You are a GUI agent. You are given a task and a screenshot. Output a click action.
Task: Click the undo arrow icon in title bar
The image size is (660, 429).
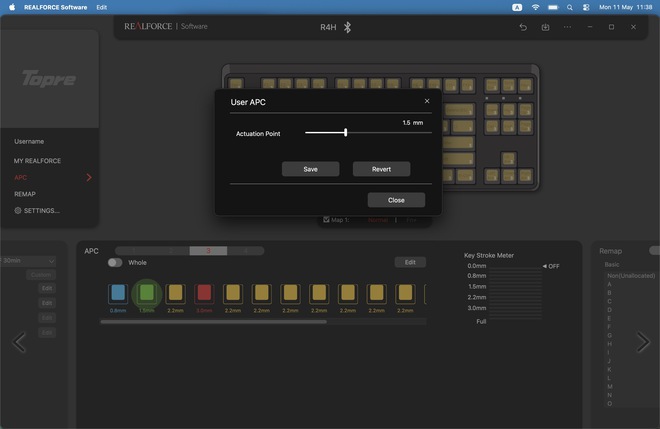pyautogui.click(x=523, y=27)
